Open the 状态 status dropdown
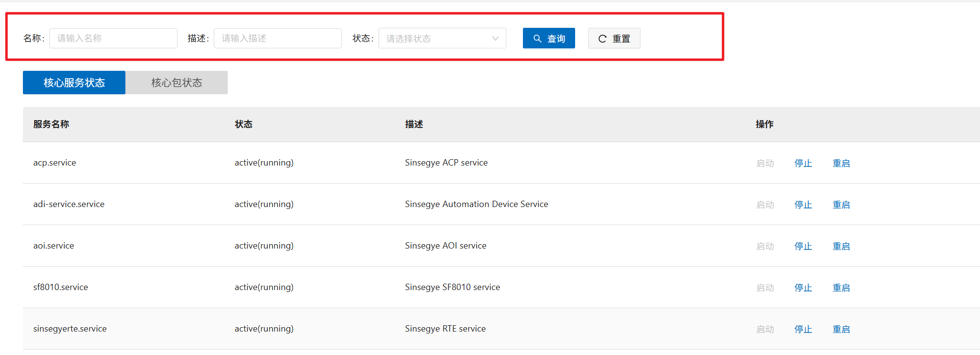The height and width of the screenshot is (355, 980). pos(442,39)
